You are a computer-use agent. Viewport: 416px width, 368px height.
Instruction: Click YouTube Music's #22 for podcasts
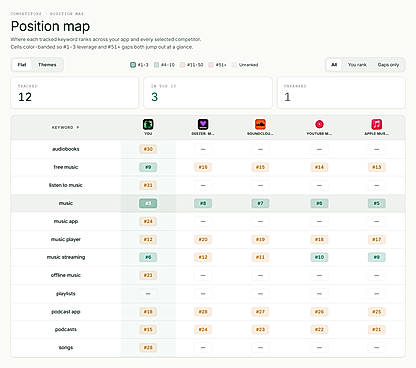[319, 329]
